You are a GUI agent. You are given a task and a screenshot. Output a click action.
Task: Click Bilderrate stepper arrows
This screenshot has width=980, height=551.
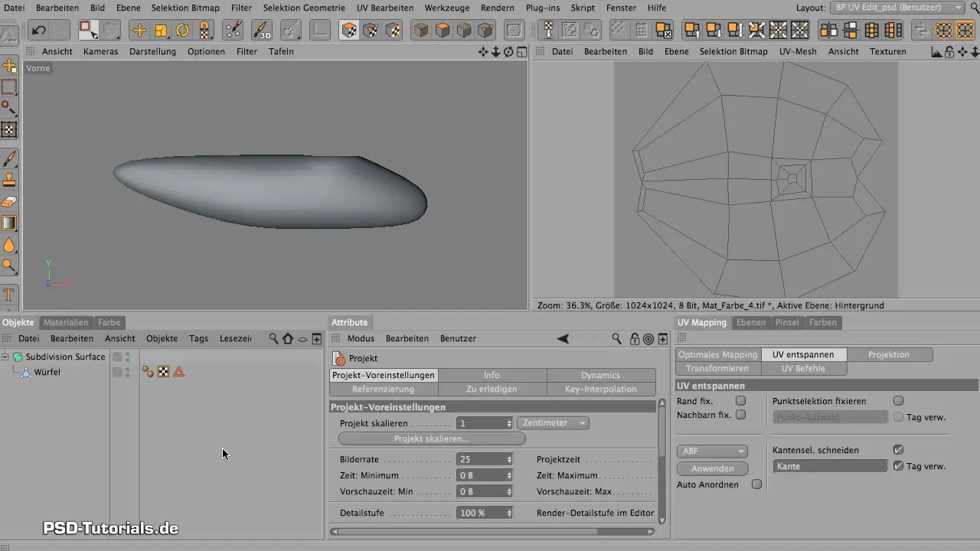pyautogui.click(x=509, y=459)
